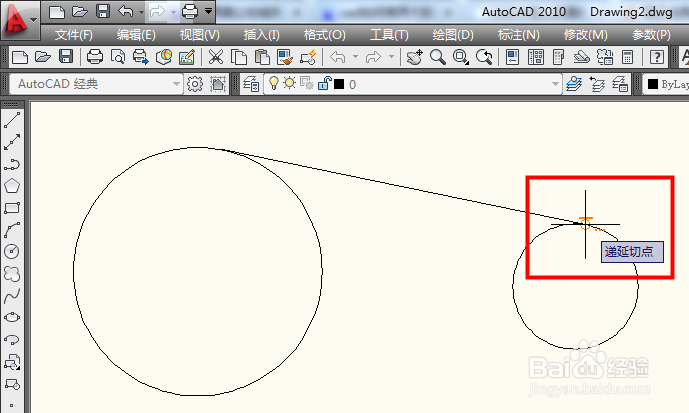Open the 绘图(D) menu
The width and height of the screenshot is (689, 413).
[453, 34]
